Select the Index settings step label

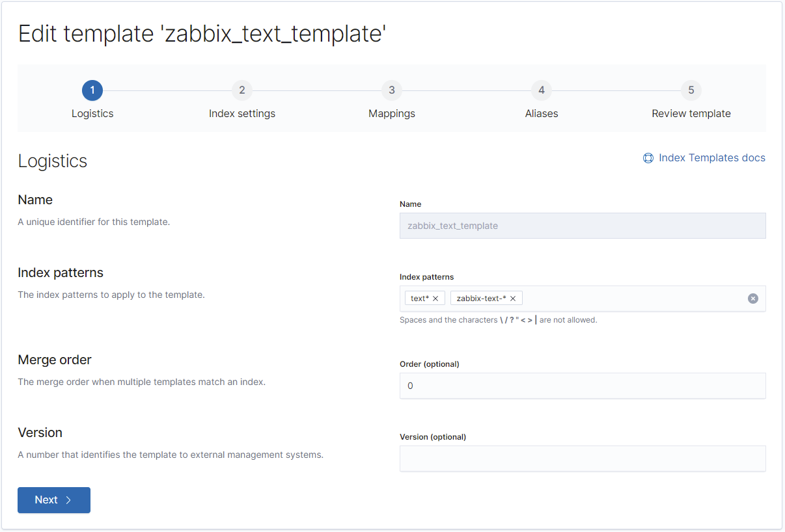(x=242, y=114)
